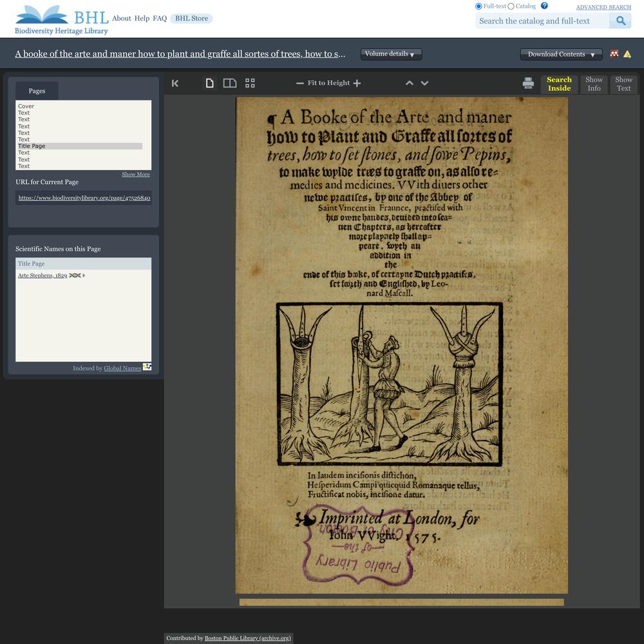Image resolution: width=644 pixels, height=644 pixels.
Task: Click the Show Text button
Action: point(623,84)
